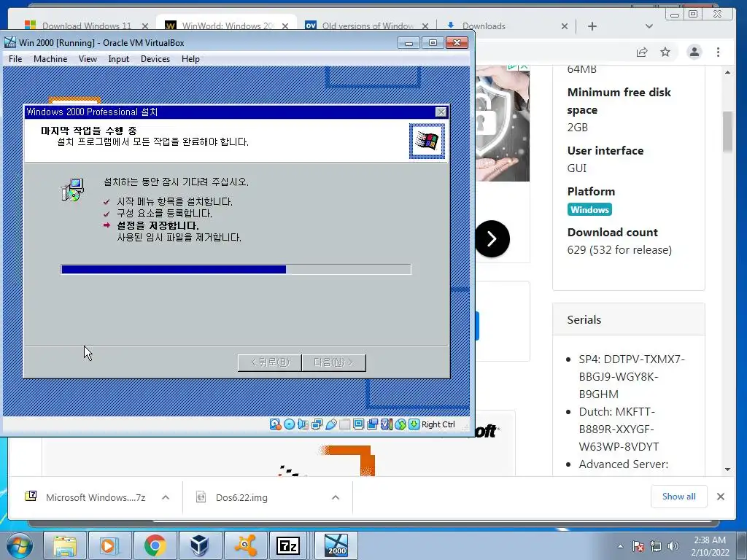Viewport: 747px width, 560px height.
Task: Open the VirtualBox File menu
Action: (15, 59)
